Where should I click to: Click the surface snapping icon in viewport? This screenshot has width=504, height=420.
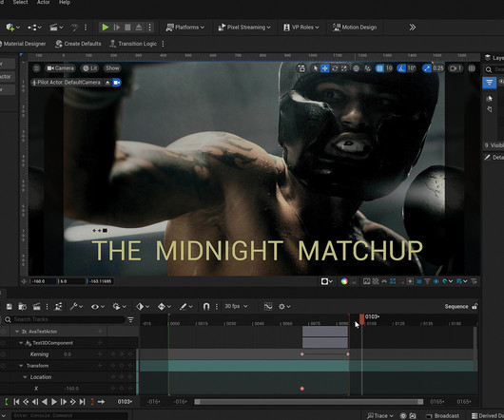click(367, 68)
